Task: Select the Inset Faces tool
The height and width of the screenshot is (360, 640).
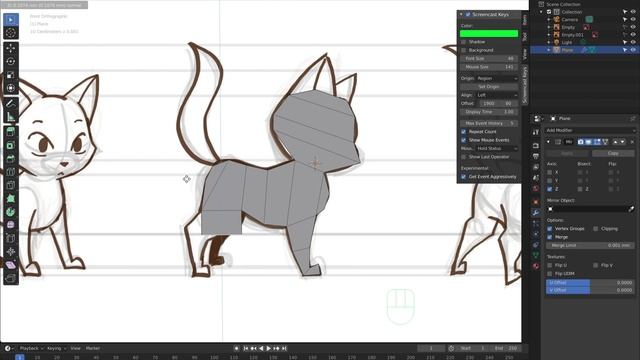Action: tap(11, 145)
